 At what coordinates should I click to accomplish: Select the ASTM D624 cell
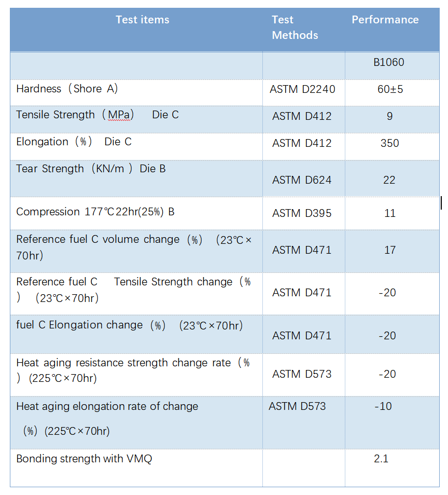coord(302,180)
